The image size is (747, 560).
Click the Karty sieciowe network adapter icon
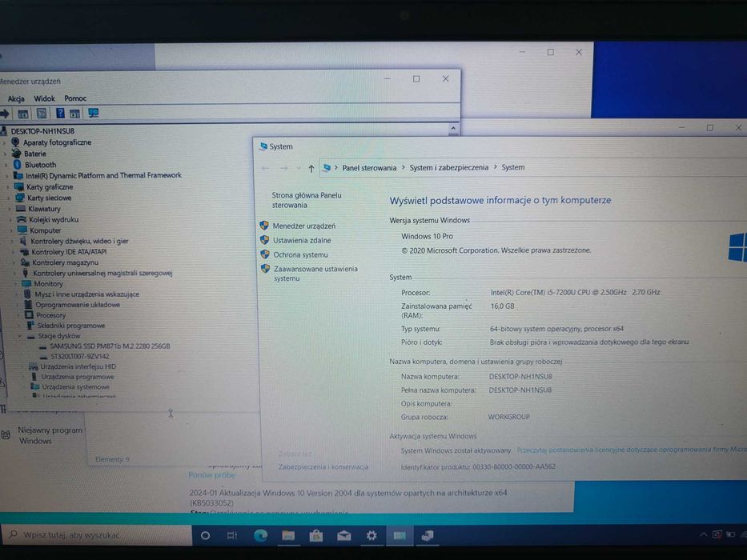tap(19, 197)
